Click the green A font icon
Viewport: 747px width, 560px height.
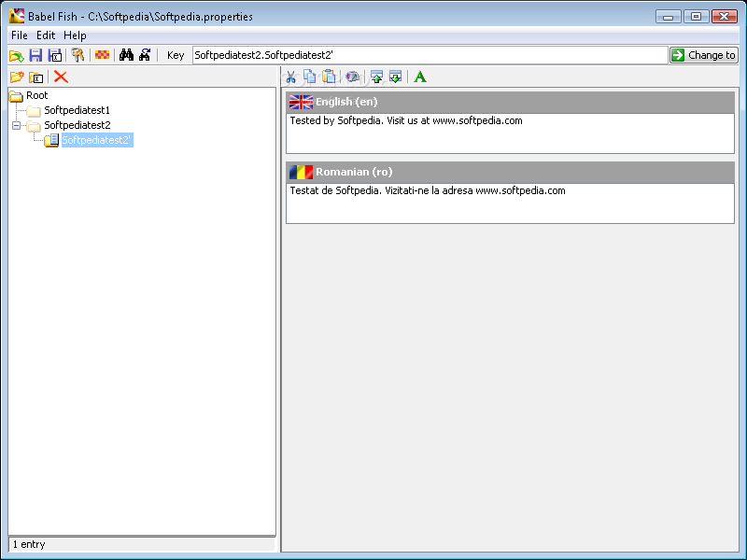tap(419, 77)
